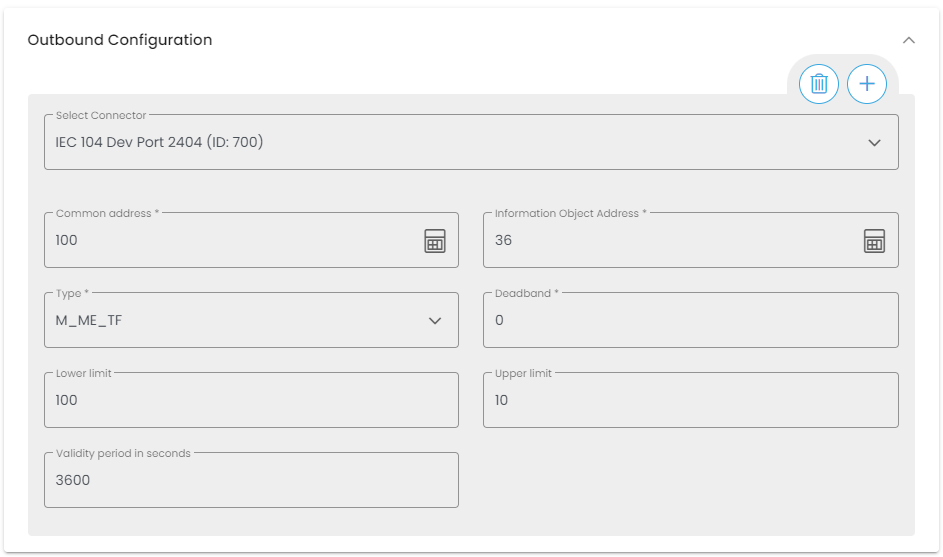
Task: Click the Outbound Configuration header title
Action: [x=120, y=40]
